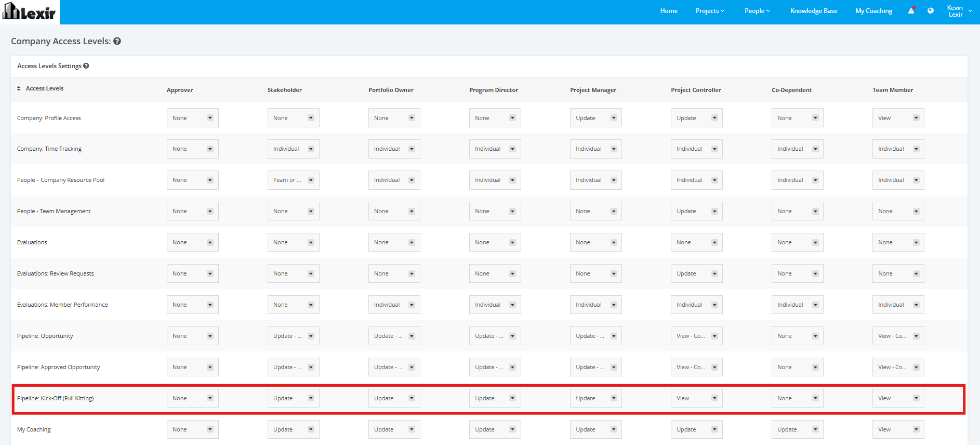Go to Home in the navigation bar
980x445 pixels.
(x=669, y=11)
